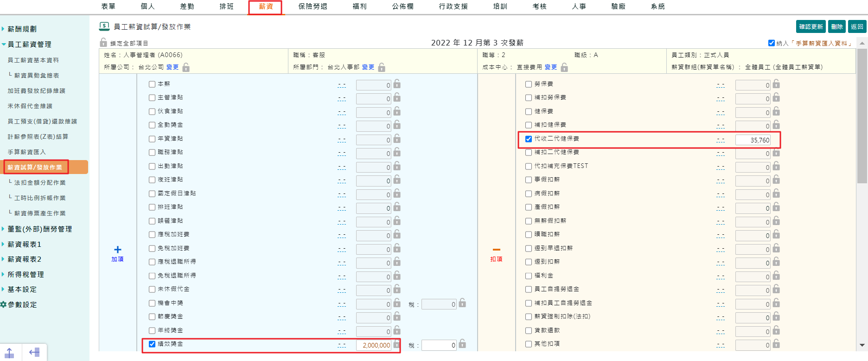Click the lock icon on the 勞保費 row
Screen dimensions: 868x361
[776, 84]
